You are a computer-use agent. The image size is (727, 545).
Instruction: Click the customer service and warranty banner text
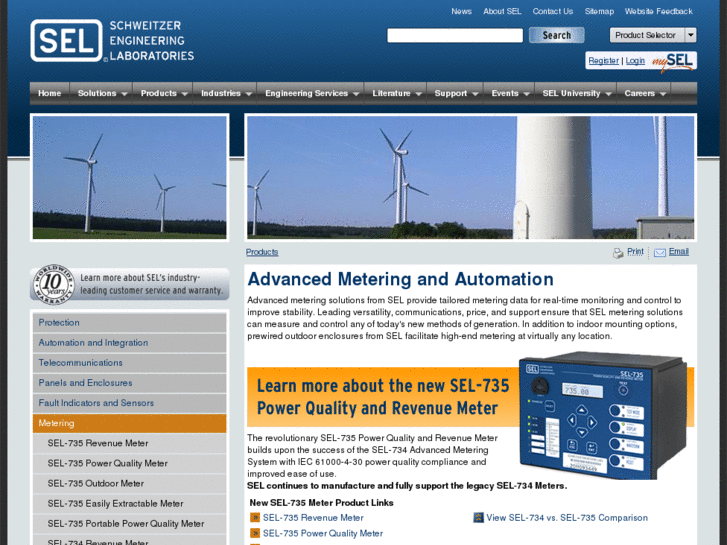[151, 284]
